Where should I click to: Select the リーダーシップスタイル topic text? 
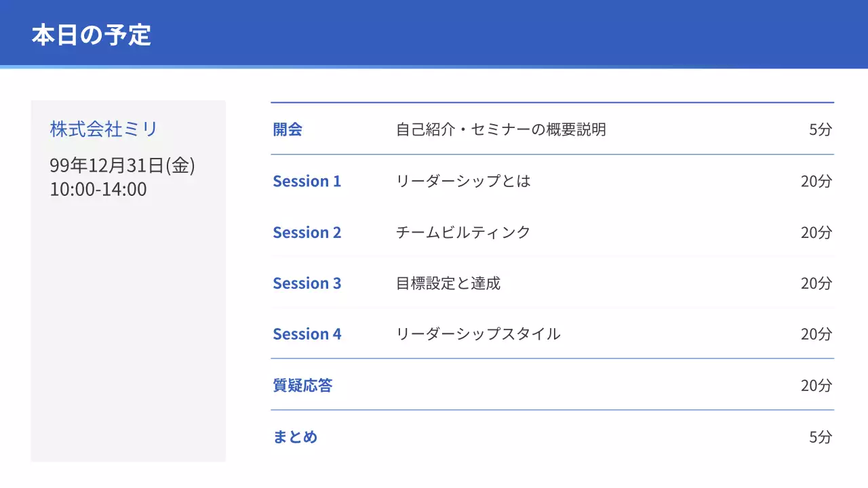(x=478, y=334)
